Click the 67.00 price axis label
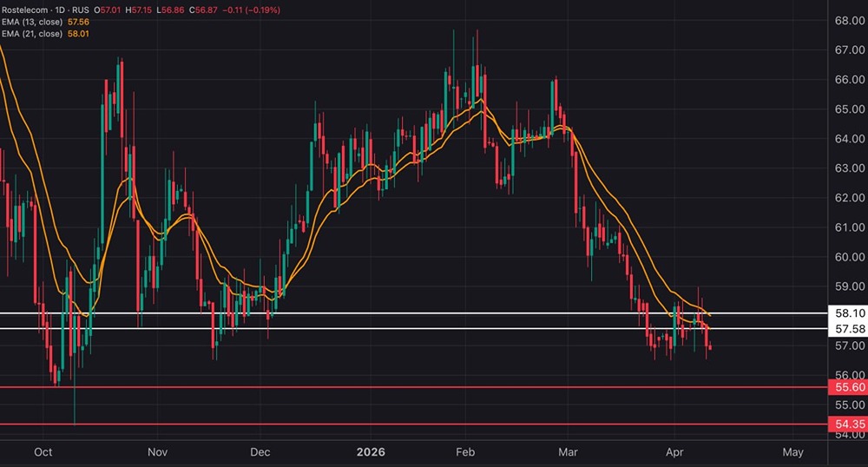The image size is (868, 467). [x=850, y=49]
